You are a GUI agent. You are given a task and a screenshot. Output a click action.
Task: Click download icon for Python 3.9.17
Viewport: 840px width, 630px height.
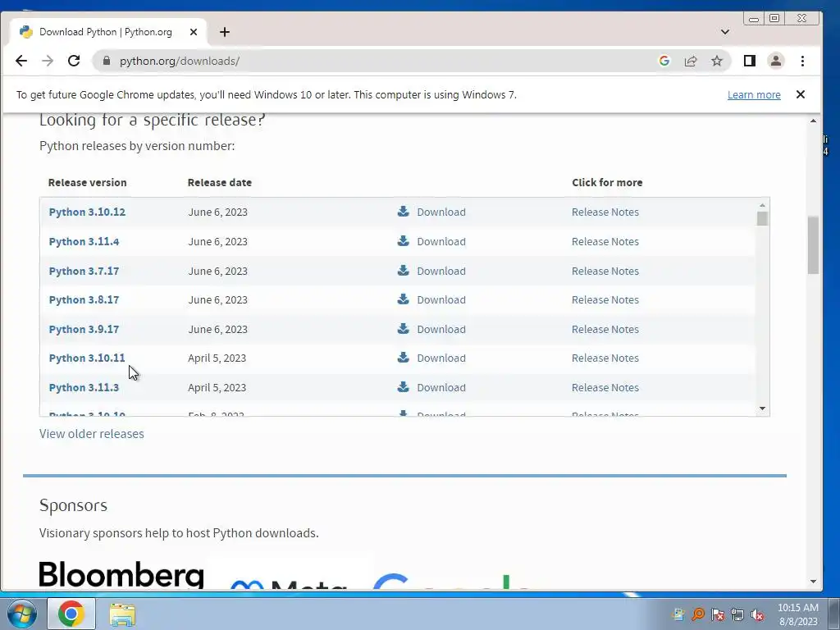[x=404, y=328]
